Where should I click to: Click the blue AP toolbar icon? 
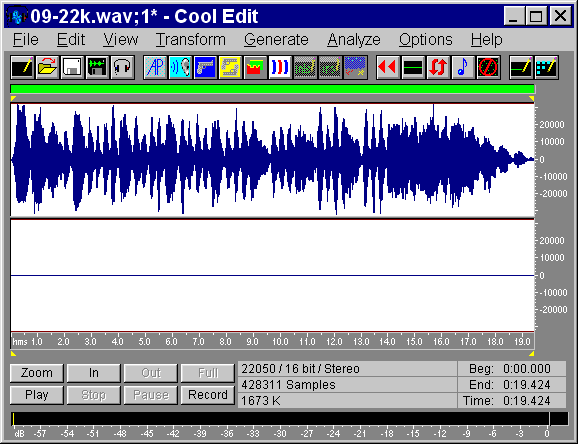pyautogui.click(x=155, y=67)
